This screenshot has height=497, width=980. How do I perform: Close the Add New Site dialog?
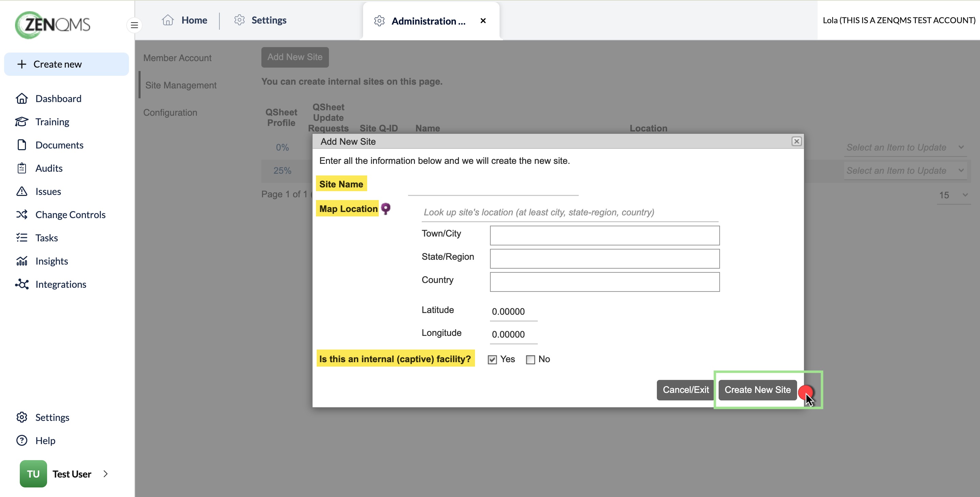[x=797, y=142]
